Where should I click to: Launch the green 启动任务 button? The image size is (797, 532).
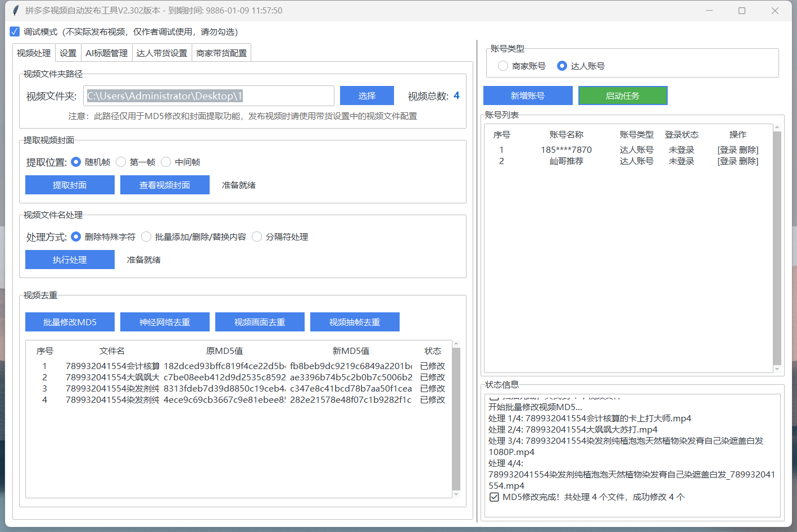pyautogui.click(x=623, y=96)
